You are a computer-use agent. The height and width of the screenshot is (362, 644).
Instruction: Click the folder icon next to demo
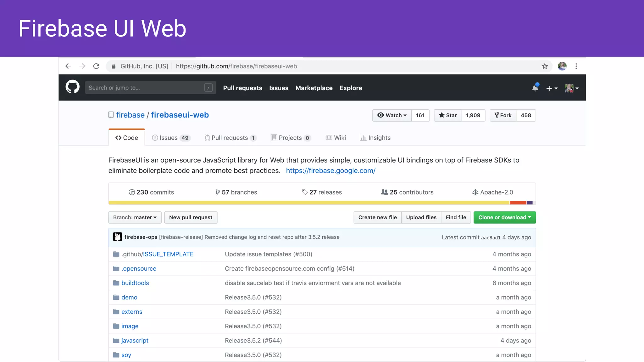(116, 297)
